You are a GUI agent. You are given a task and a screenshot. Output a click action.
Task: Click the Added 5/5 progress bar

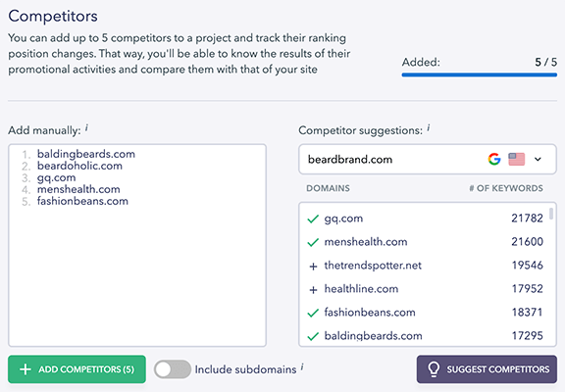tap(480, 74)
